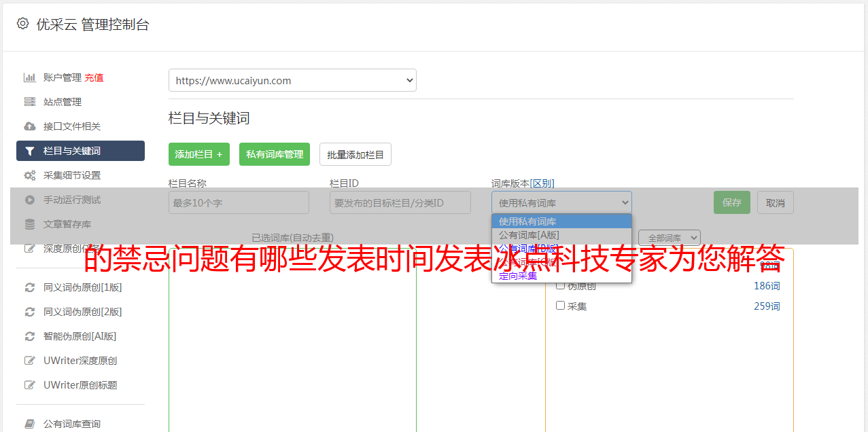Image resolution: width=868 pixels, height=432 pixels.
Task: Choose 公有词库[A版] from the open list
Action: [561, 235]
